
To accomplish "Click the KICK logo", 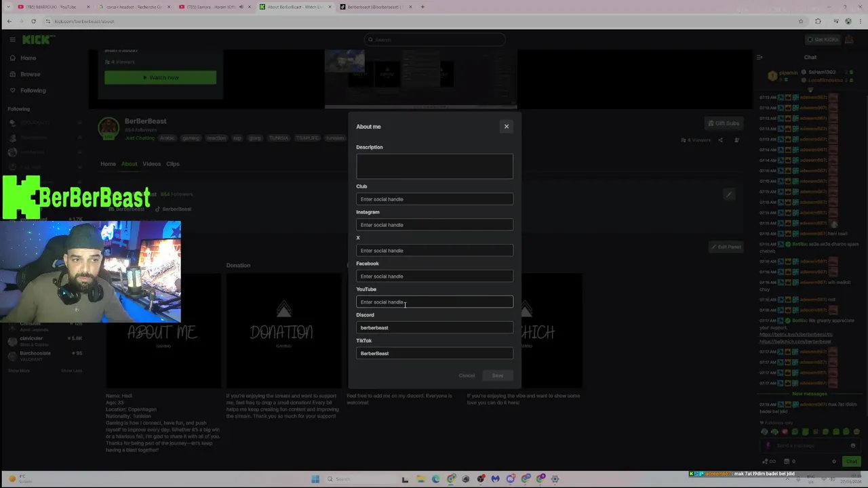I will pos(37,40).
